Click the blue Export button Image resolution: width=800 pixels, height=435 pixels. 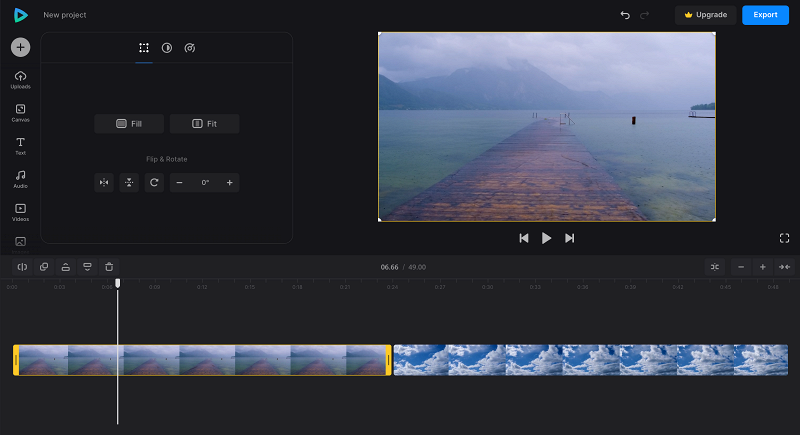[765, 15]
